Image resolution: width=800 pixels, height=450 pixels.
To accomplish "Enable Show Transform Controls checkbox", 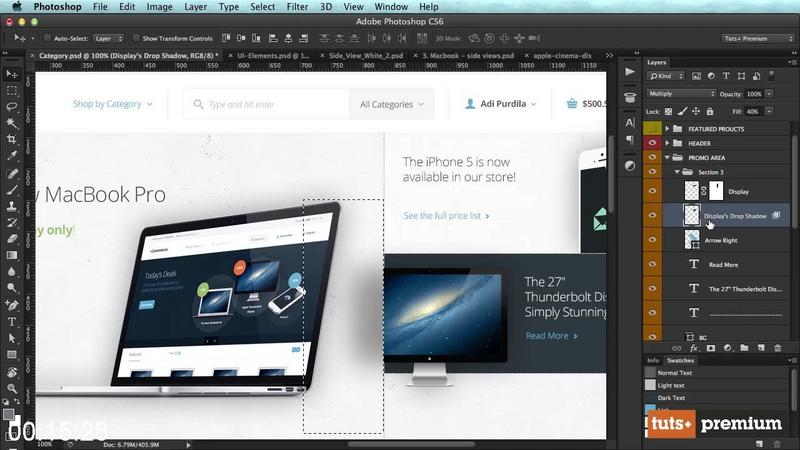I will click(136, 38).
